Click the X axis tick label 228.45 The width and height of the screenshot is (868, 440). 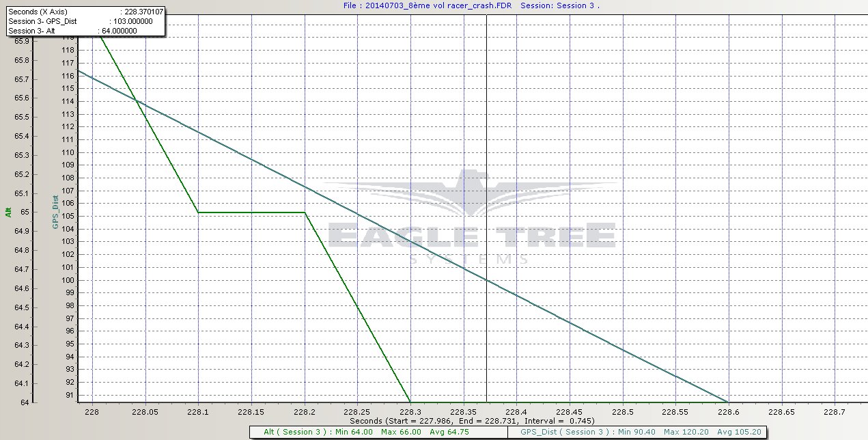[x=570, y=412]
